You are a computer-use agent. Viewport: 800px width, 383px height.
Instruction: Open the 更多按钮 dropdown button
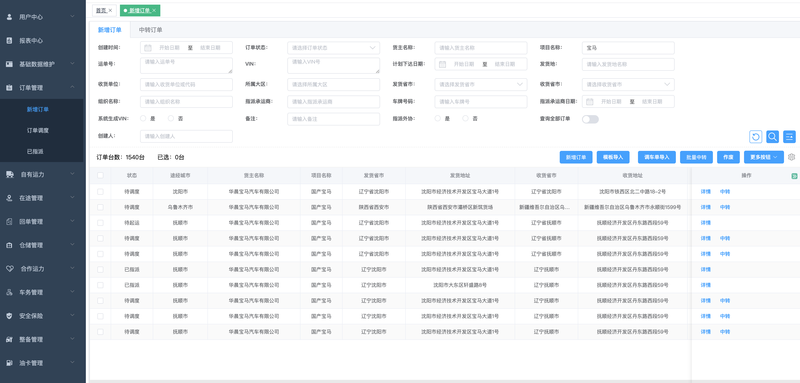(x=764, y=157)
